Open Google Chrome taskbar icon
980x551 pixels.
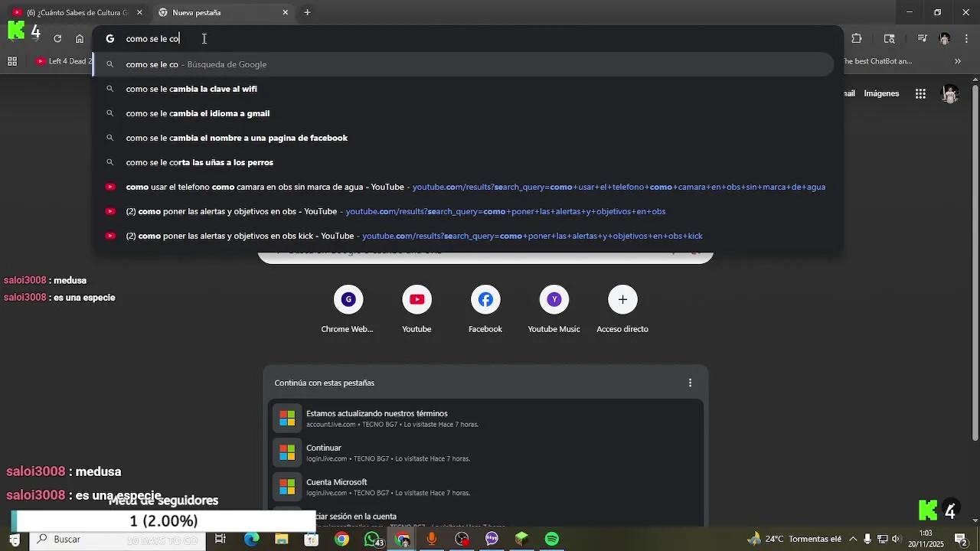pos(341,540)
